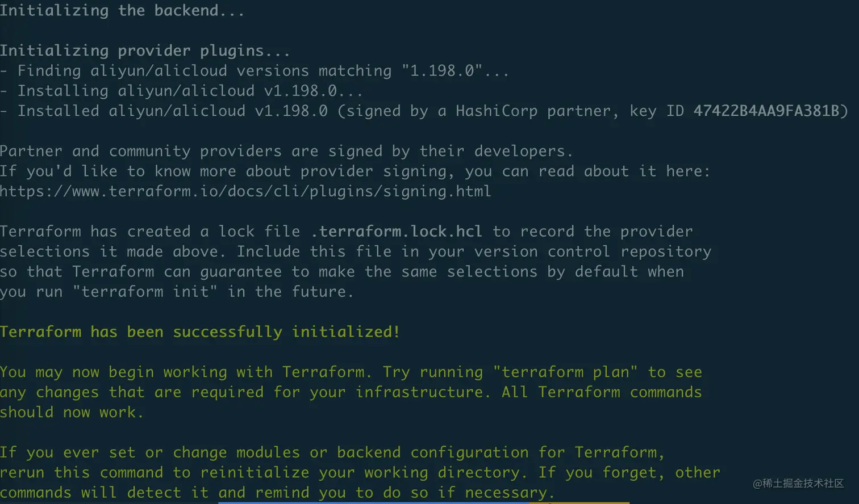Click the "Initializing the backend..." line

click(x=122, y=10)
